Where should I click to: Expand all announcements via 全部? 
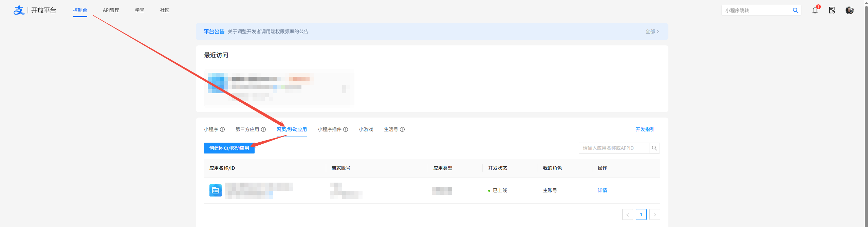pyautogui.click(x=652, y=32)
